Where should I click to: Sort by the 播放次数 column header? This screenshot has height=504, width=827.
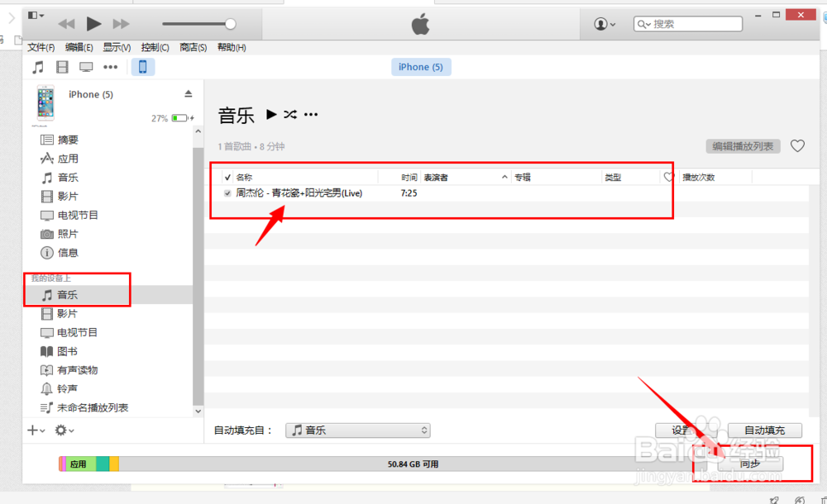(x=698, y=177)
